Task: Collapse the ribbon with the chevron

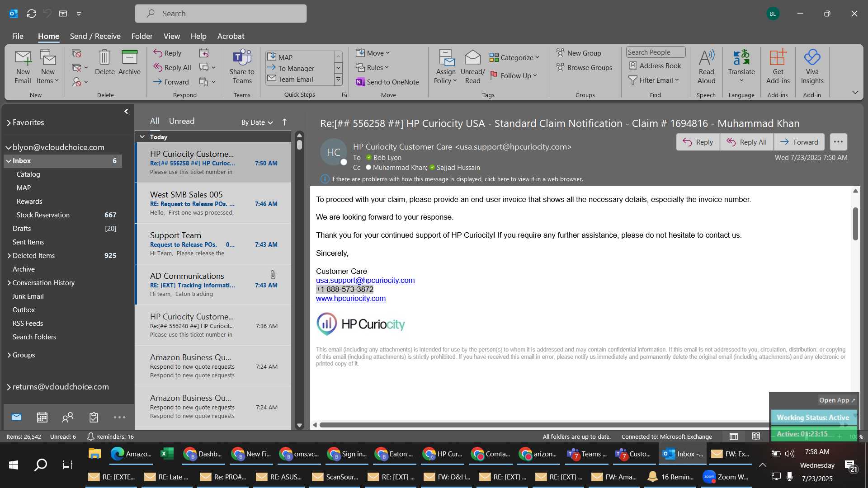Action: (855, 93)
